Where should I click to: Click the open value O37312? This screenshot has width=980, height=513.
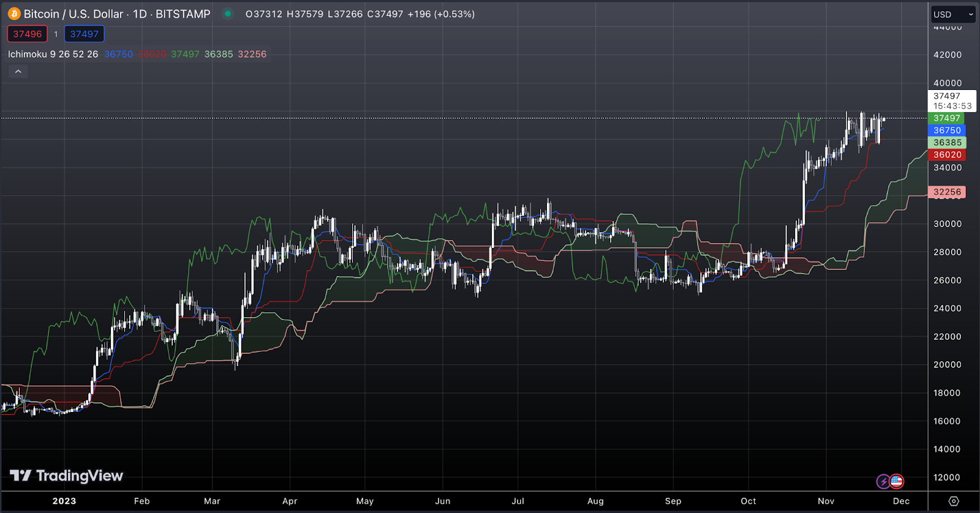click(x=264, y=13)
